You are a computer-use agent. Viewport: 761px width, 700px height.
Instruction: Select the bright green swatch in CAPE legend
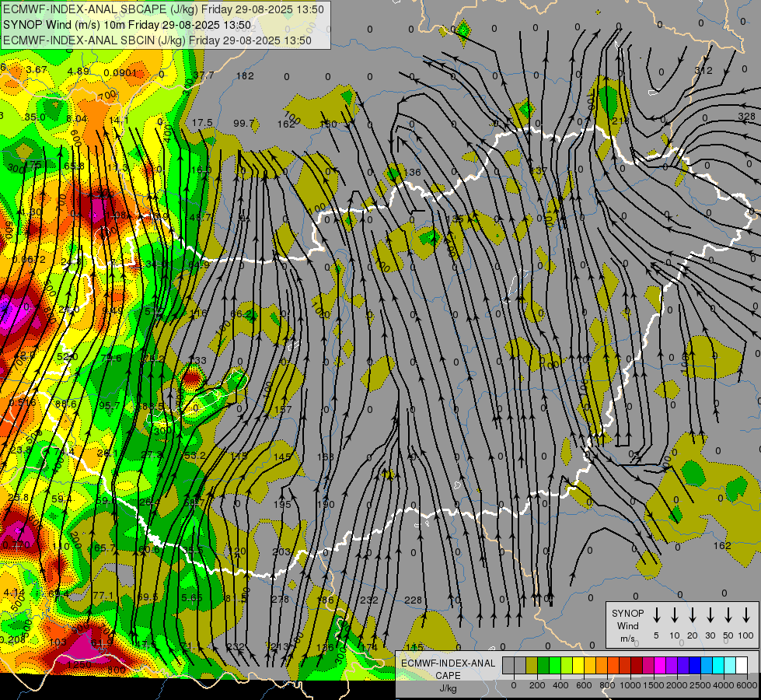tap(555, 665)
